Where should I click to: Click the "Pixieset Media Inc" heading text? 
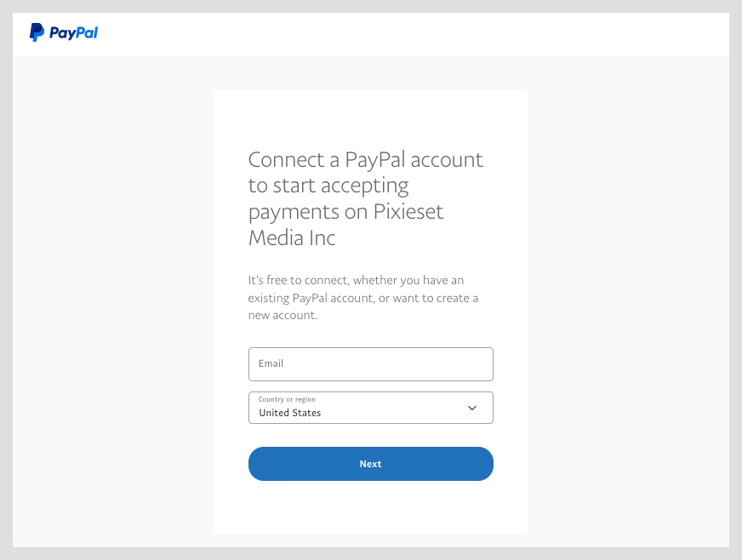point(292,237)
